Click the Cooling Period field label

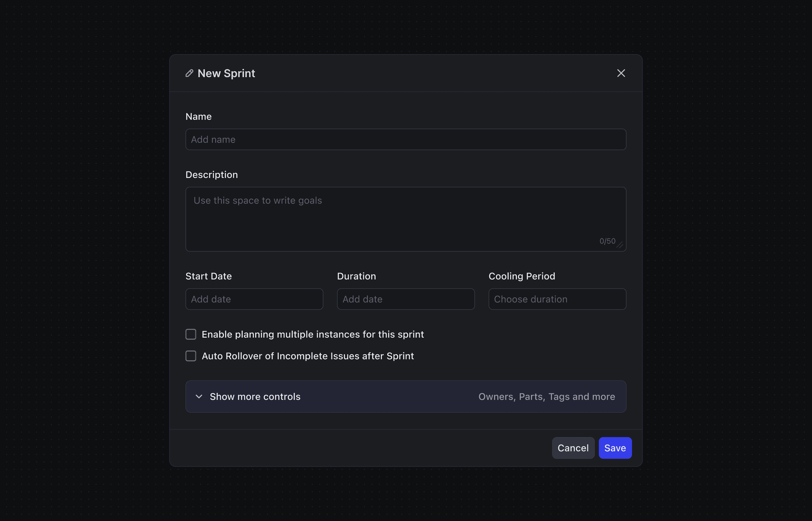(x=522, y=276)
